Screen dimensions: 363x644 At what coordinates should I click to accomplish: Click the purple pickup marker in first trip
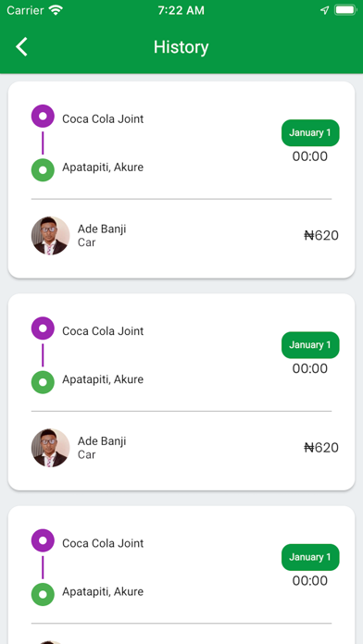click(x=43, y=117)
